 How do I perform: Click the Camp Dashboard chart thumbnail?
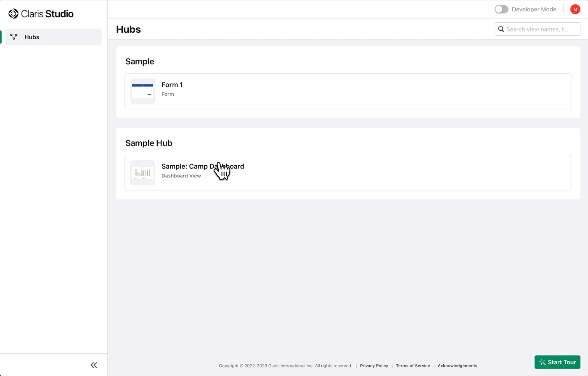click(x=143, y=173)
